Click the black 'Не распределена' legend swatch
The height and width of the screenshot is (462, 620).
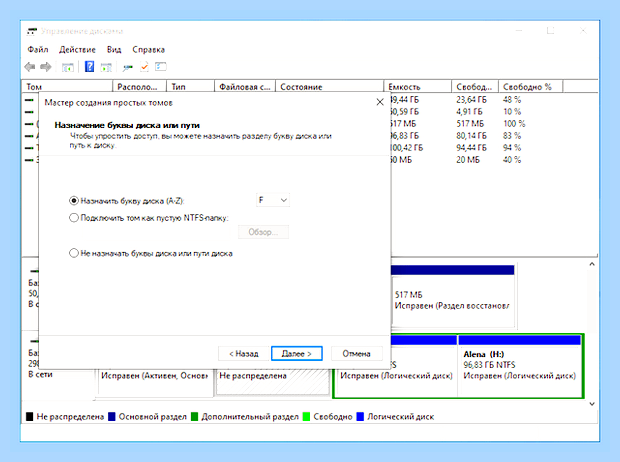point(29,417)
